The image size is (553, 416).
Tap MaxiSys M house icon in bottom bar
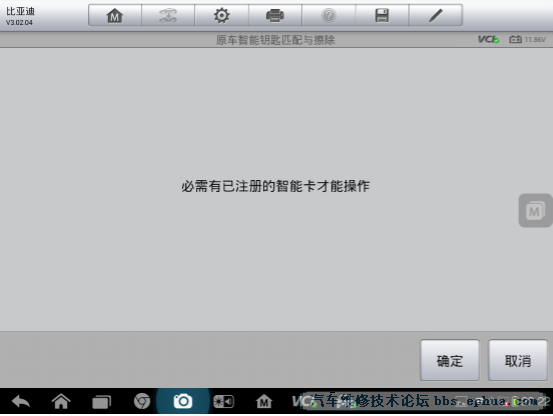[x=264, y=401]
